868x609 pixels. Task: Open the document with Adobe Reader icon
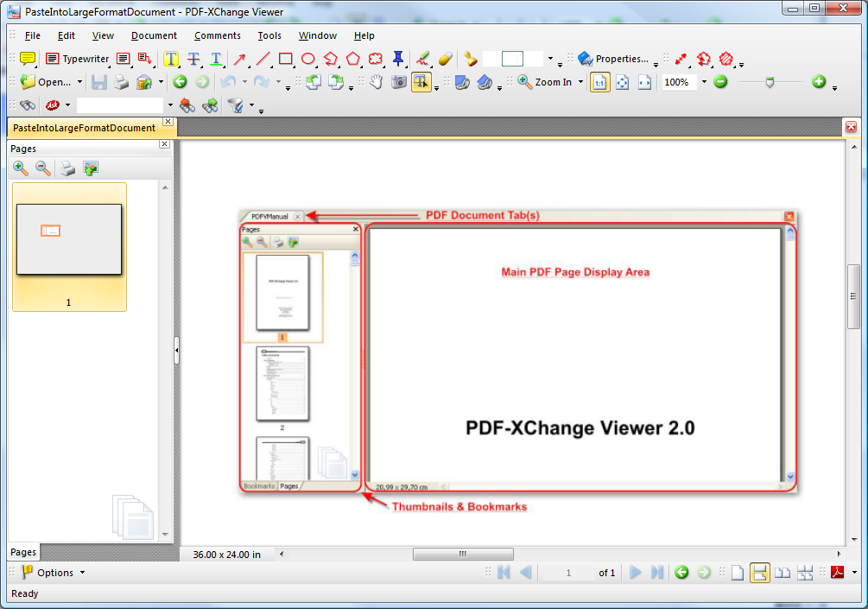click(837, 572)
